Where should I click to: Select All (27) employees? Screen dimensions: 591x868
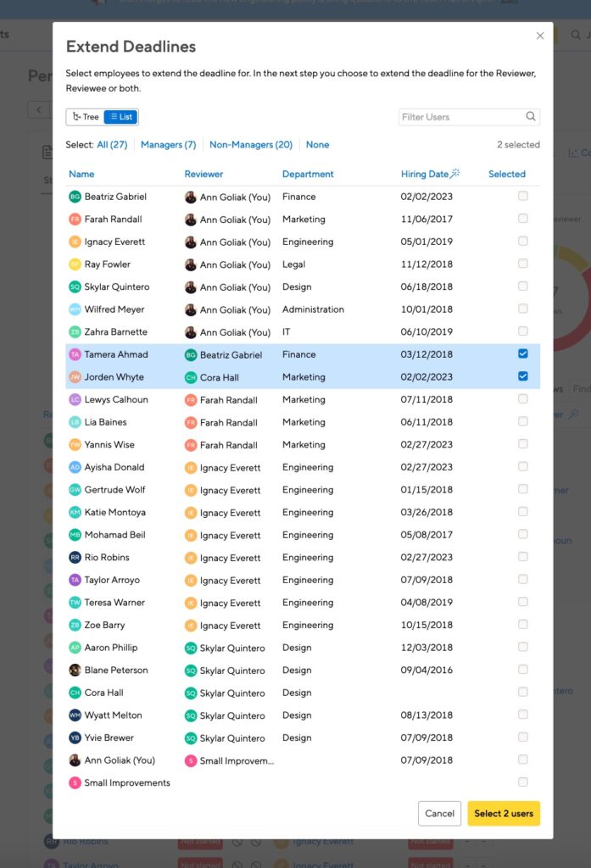(112, 144)
